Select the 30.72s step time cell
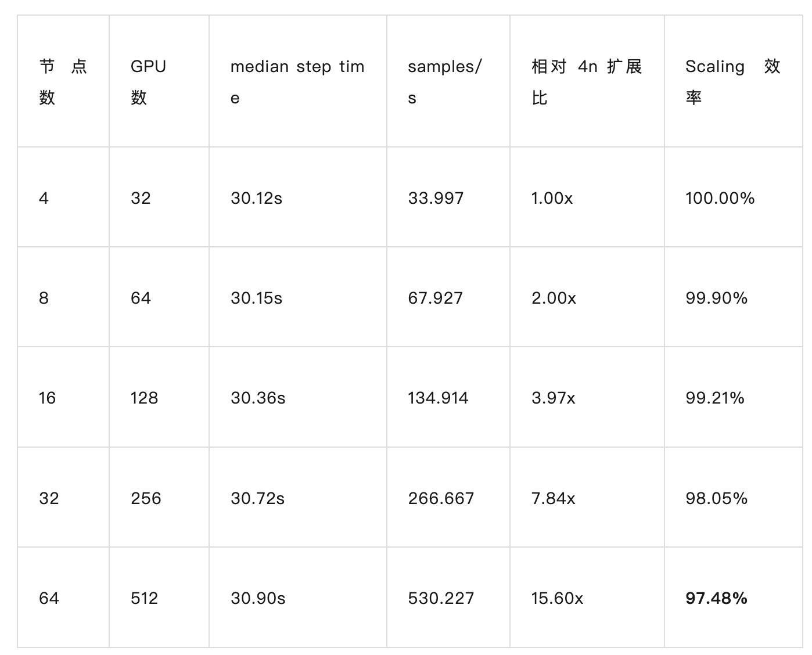Screen dimensions: 812x655 tap(298, 498)
